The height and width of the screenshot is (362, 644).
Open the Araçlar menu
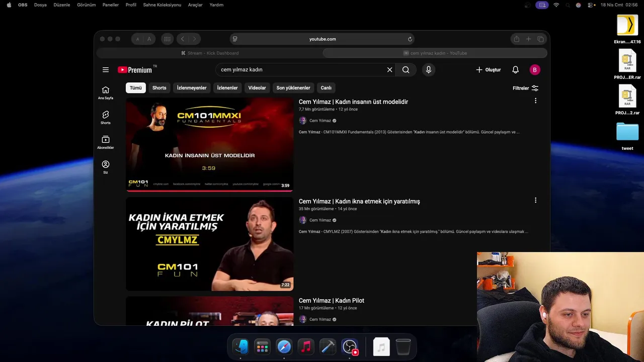(x=195, y=5)
